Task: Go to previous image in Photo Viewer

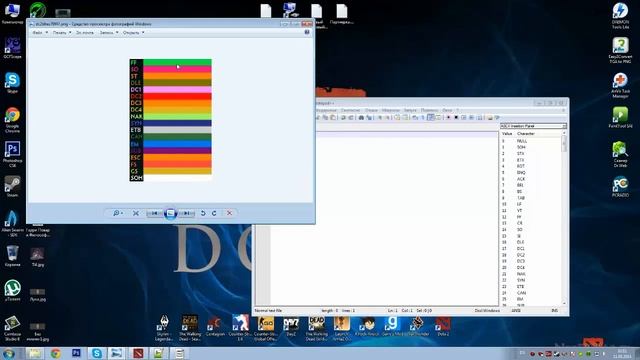Action: pos(155,213)
